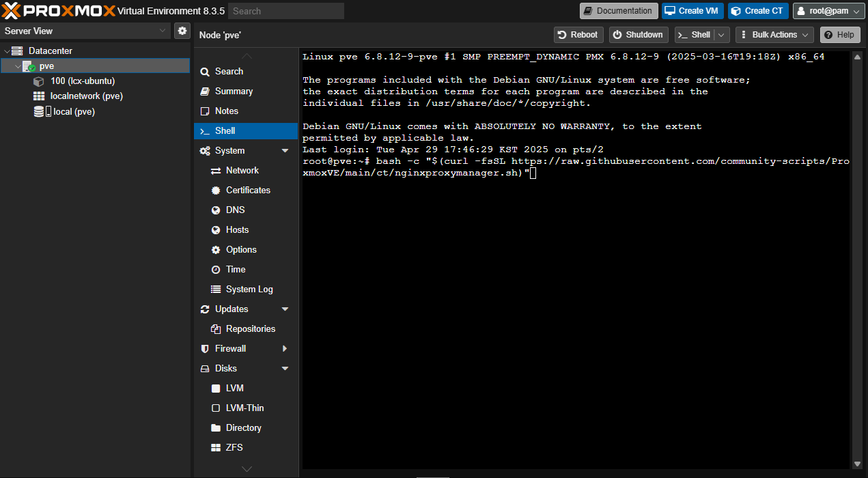The height and width of the screenshot is (478, 868).
Task: Click the Create CT button
Action: tap(758, 11)
